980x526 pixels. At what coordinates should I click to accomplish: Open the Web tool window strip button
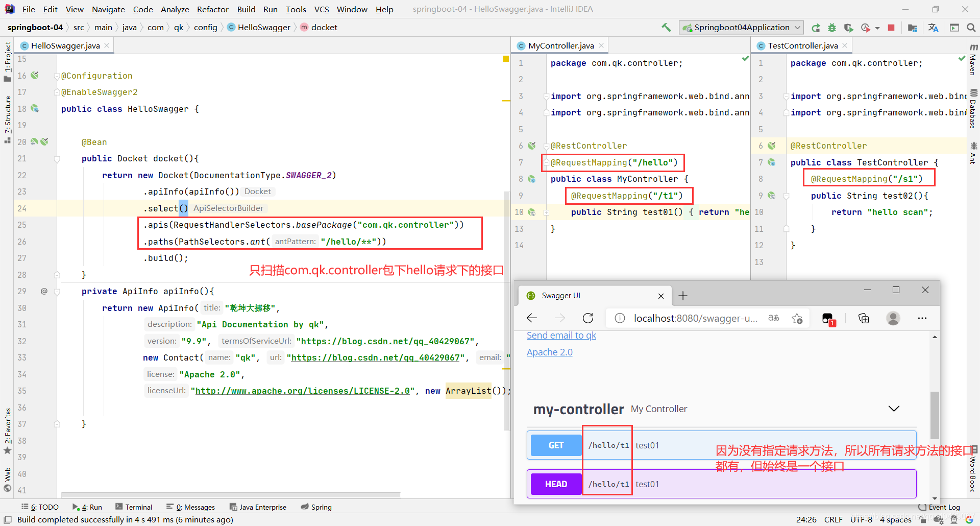pyautogui.click(x=7, y=480)
